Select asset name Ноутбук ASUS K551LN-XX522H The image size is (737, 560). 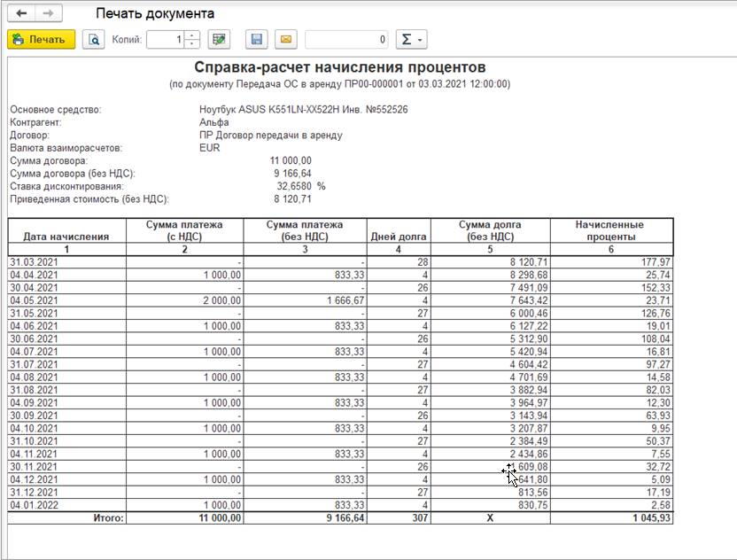[269, 110]
